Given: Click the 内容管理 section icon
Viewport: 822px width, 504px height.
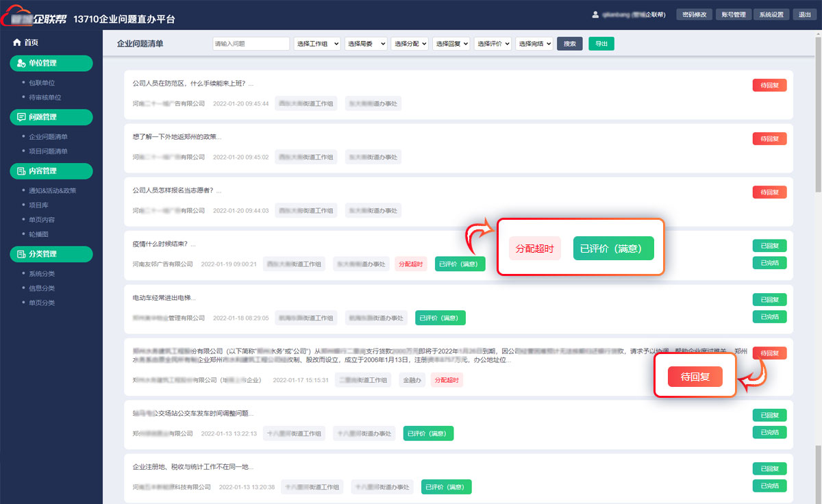Looking at the screenshot, I should coord(21,171).
